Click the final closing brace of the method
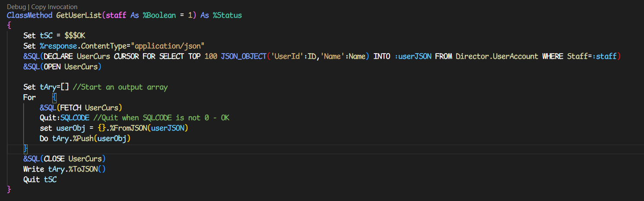 tap(9, 189)
